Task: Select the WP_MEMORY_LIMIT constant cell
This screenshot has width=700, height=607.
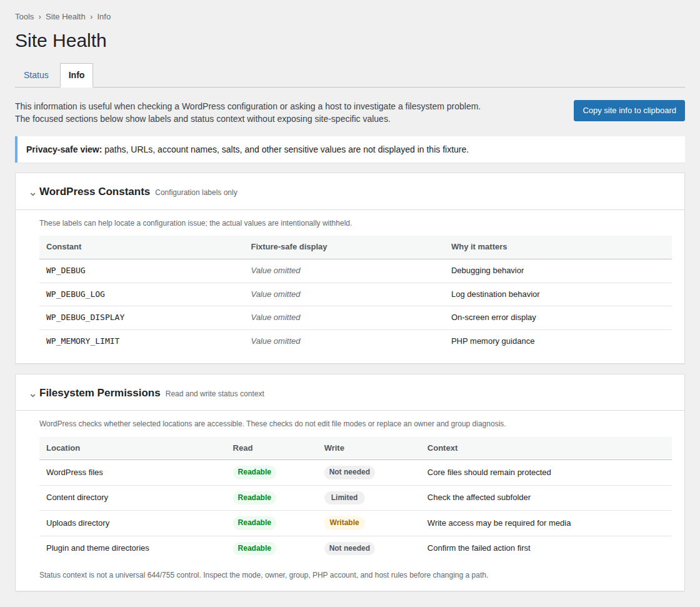Action: [82, 341]
